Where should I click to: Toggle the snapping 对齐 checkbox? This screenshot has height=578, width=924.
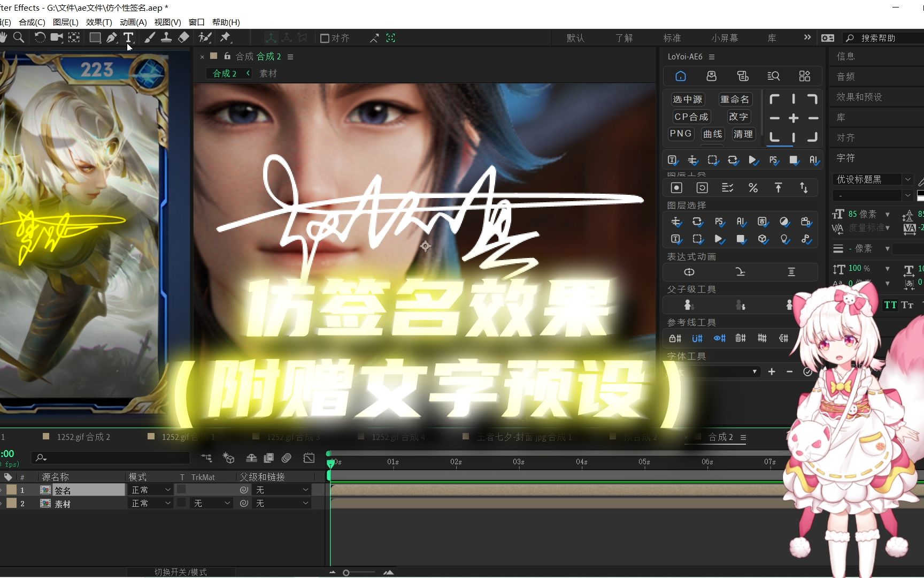coord(324,38)
